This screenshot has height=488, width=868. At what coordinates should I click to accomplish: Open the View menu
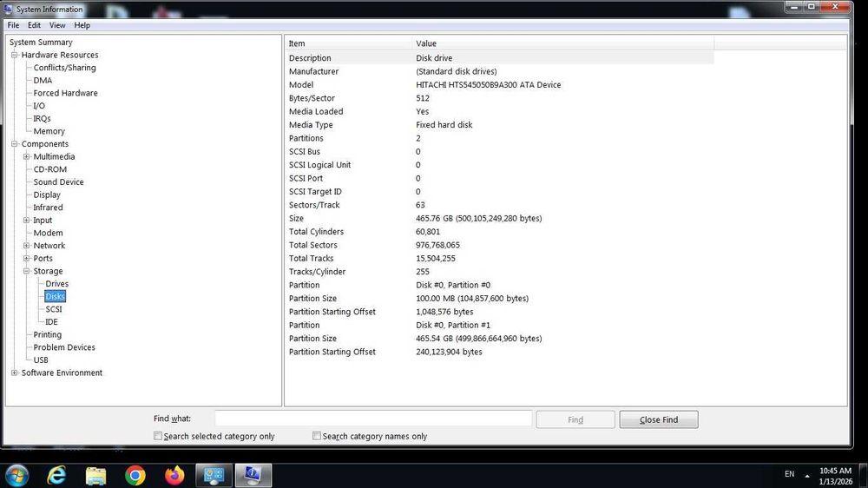57,25
